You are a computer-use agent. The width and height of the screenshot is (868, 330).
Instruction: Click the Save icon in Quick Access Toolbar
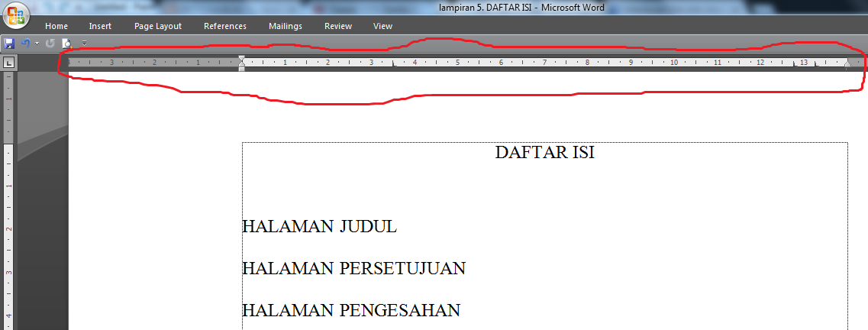point(9,43)
